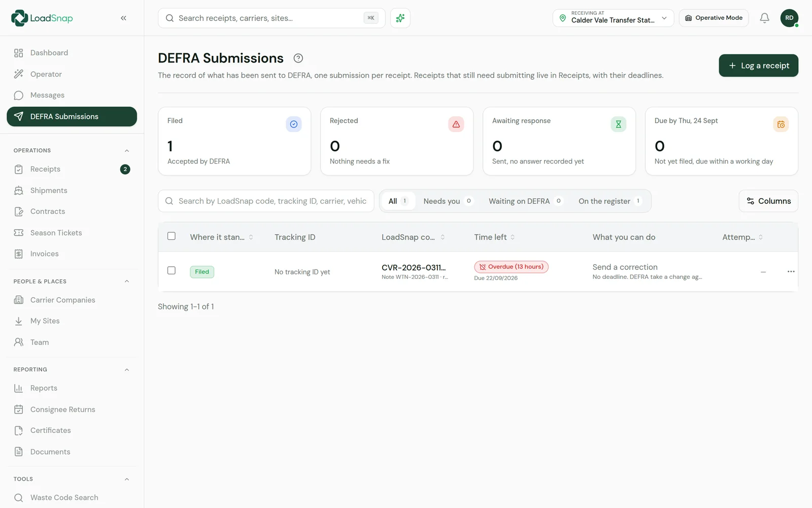The image size is (812, 508).
Task: Focus the search by LoadSnap code field
Action: (266, 201)
